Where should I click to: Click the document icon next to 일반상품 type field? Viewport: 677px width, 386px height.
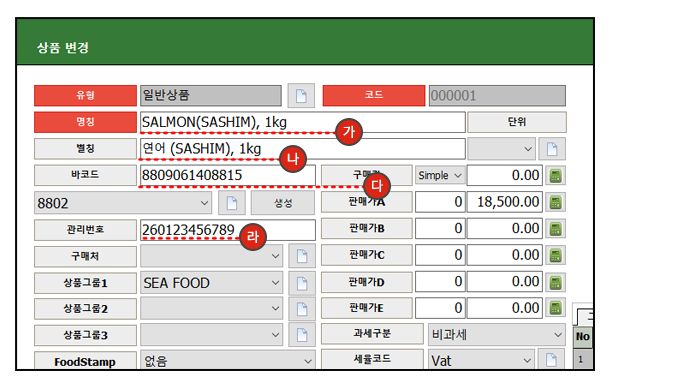(301, 95)
